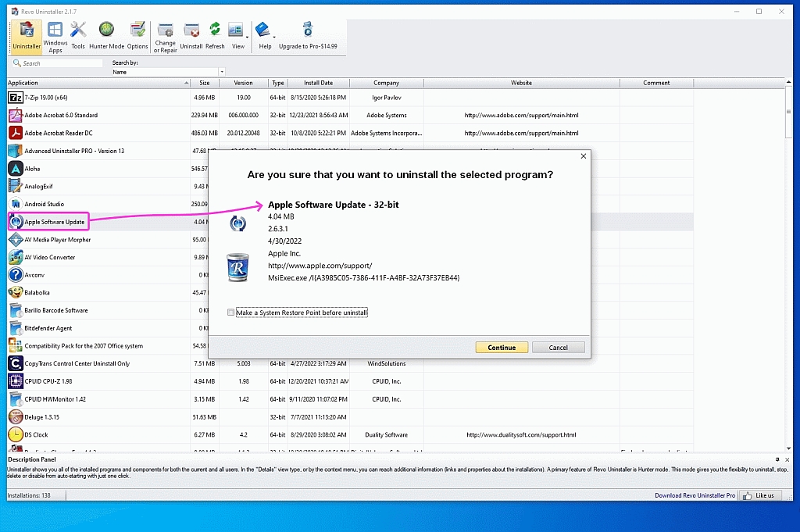
Task: Sort by Version column header
Action: tap(244, 83)
